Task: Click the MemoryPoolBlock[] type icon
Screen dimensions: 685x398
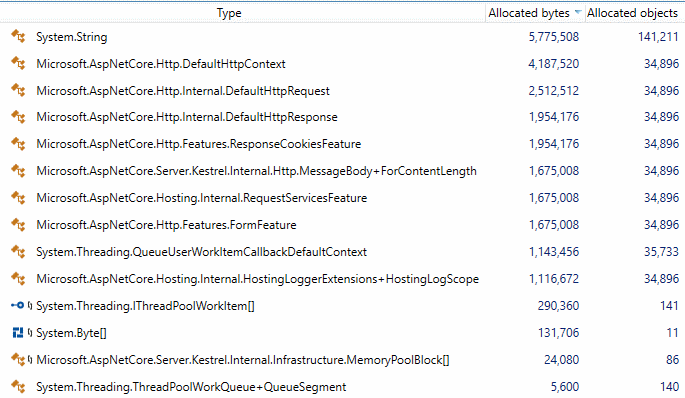Action: click(18, 360)
